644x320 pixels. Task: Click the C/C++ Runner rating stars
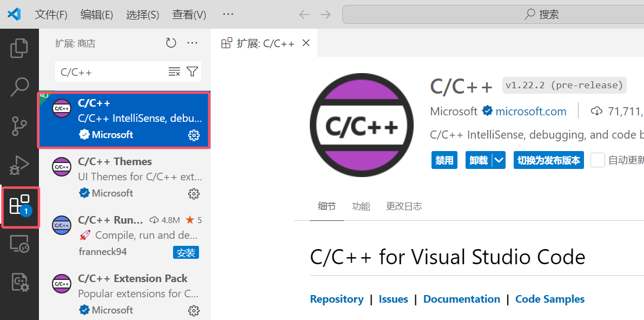point(194,220)
